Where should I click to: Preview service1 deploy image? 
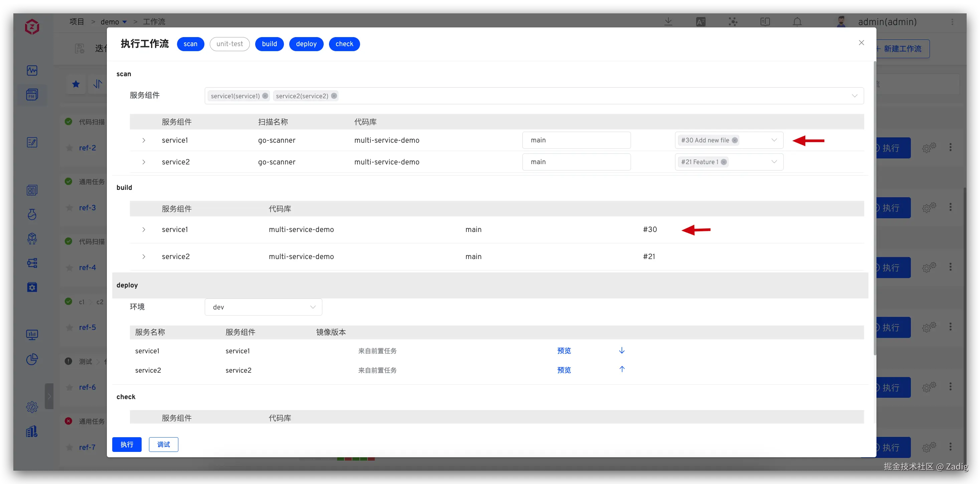pos(564,351)
